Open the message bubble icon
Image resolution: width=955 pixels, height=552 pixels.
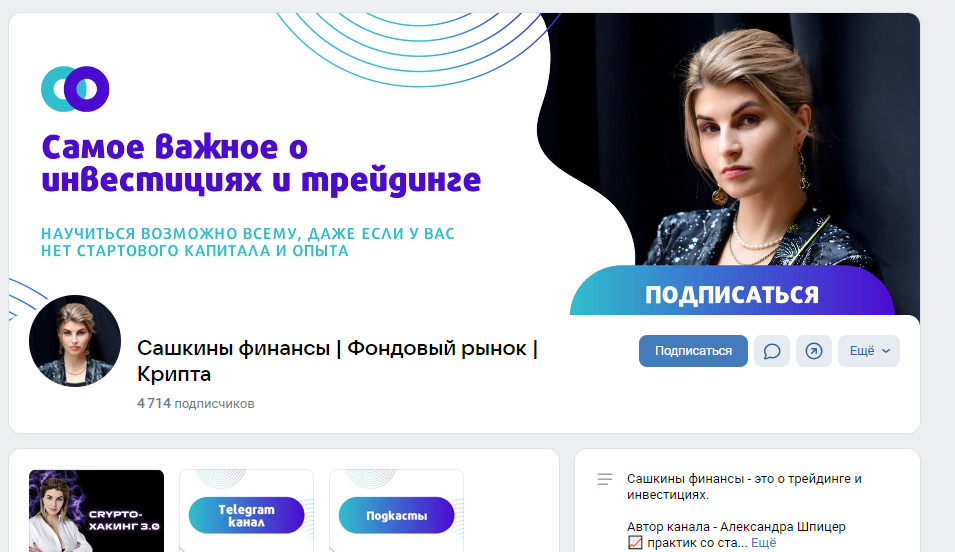(772, 351)
